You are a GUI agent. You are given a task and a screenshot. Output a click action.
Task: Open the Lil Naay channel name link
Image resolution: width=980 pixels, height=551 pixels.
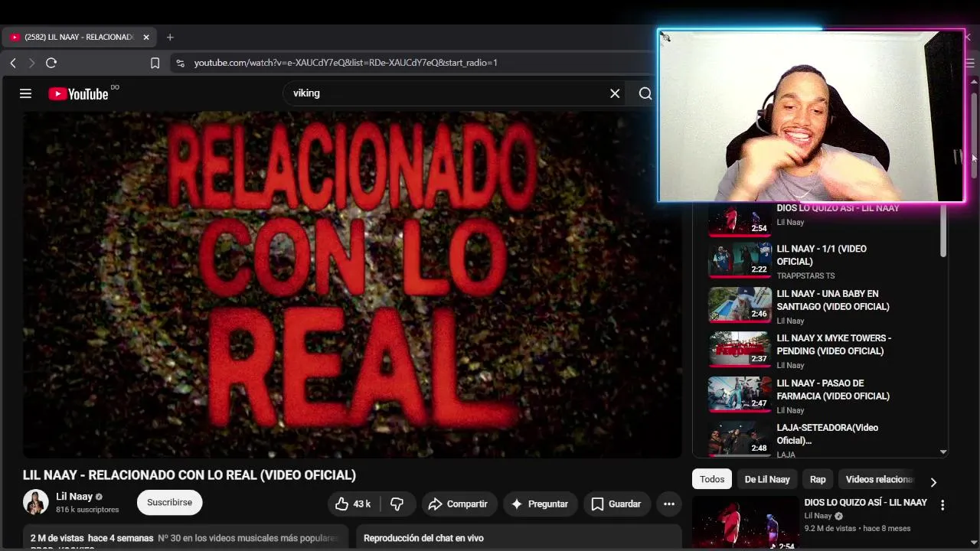pos(74,496)
